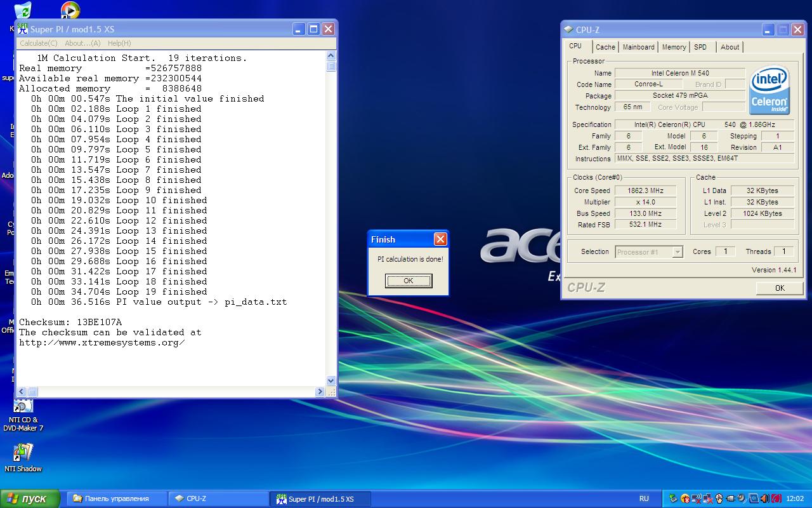Click the CPU-Z title bar icon
Viewport: 812px width, 508px height.
coord(568,29)
